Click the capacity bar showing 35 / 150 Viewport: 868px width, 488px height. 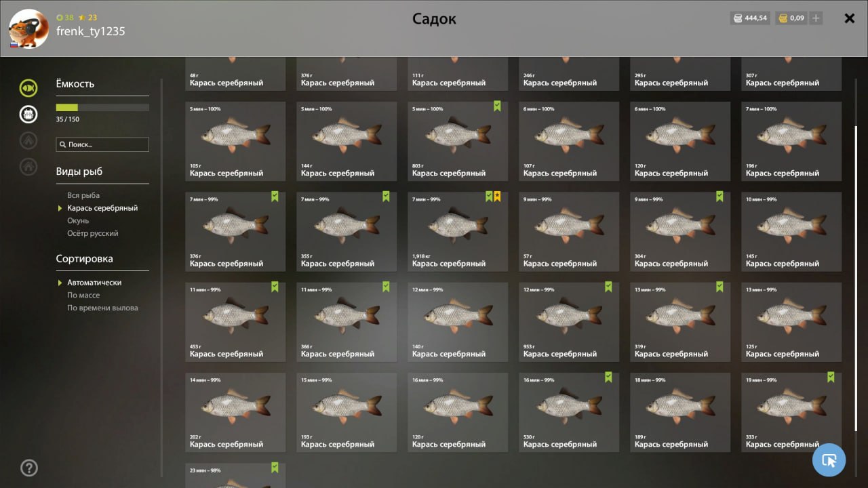[102, 107]
